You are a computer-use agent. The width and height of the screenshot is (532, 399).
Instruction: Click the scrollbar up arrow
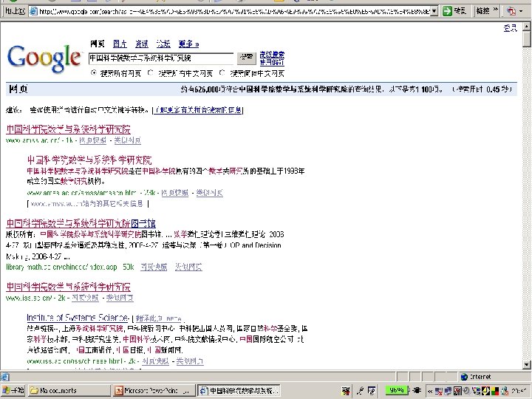pos(527,26)
